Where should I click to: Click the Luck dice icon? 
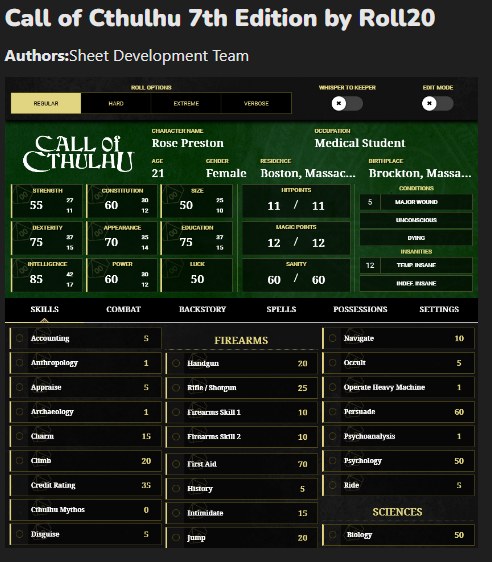click(172, 270)
